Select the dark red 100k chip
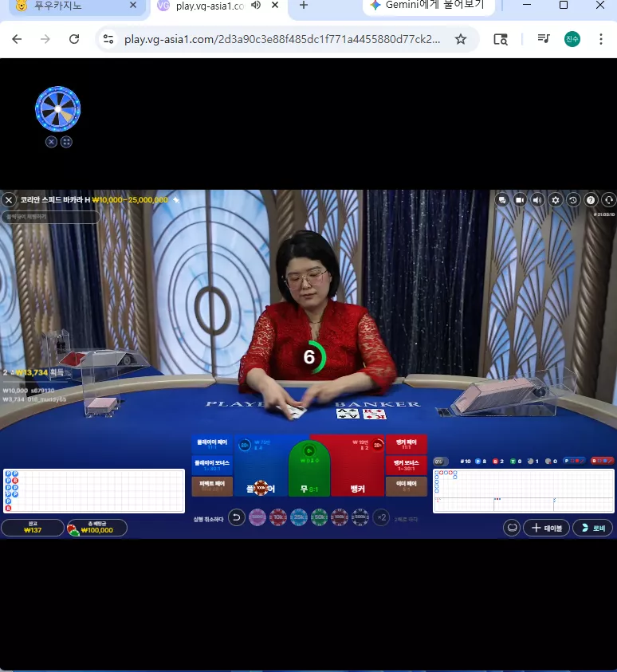Viewport: 617px width, 672px height. tap(340, 517)
